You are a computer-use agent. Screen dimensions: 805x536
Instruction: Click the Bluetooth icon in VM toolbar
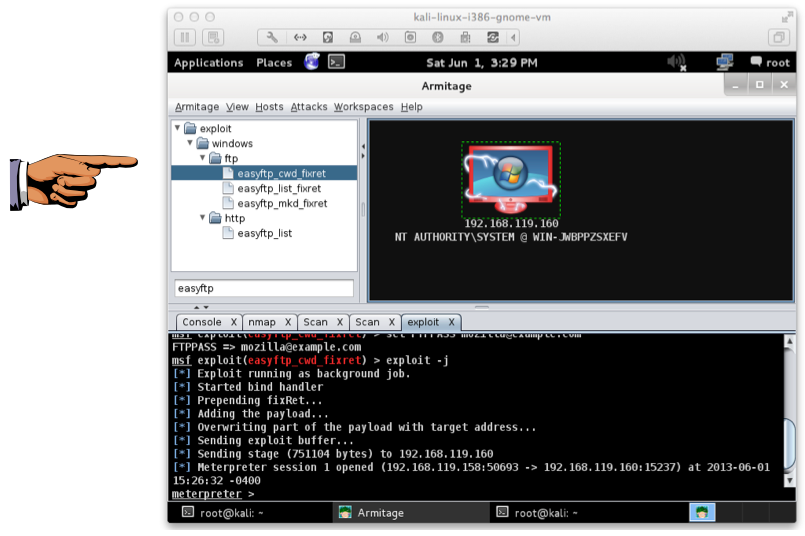pyautogui.click(x=437, y=37)
